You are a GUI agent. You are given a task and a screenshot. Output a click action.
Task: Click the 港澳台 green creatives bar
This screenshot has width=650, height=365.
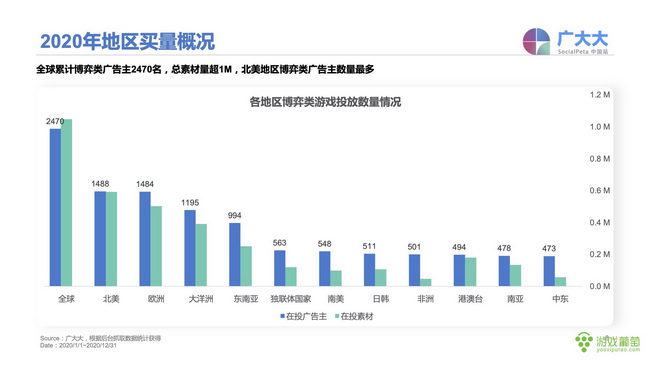(x=471, y=272)
